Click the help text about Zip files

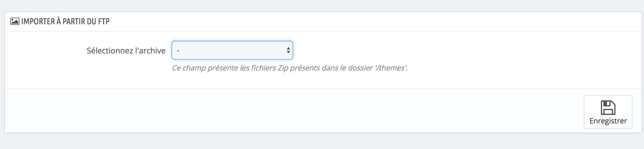coord(289,68)
